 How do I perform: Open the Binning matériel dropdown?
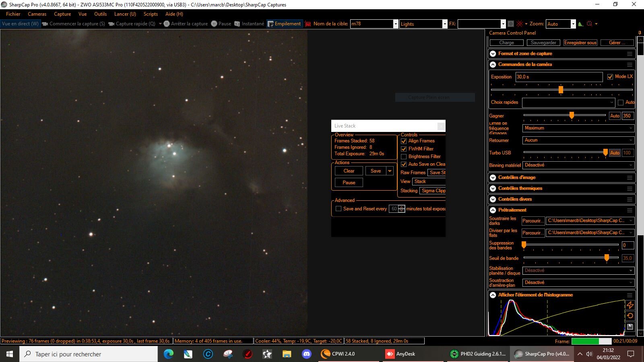pos(578,165)
